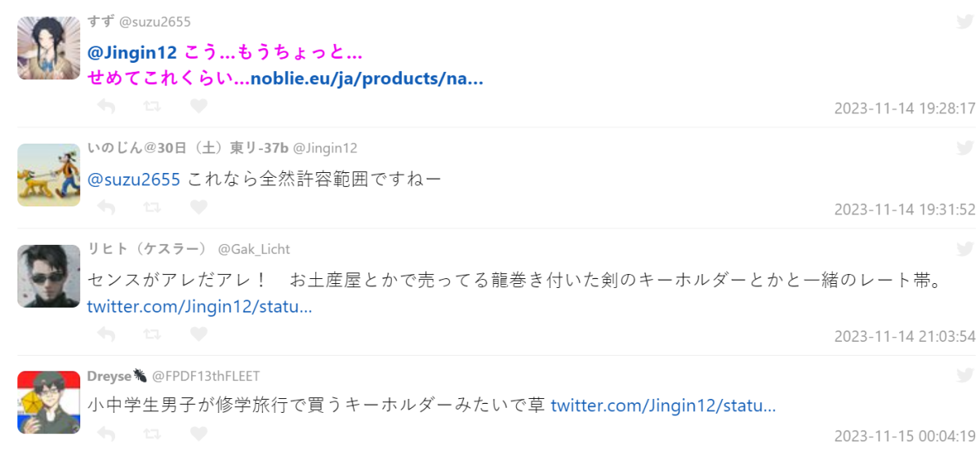This screenshot has height=461, width=980.
Task: Like suzu2655's tweet
Action: pyautogui.click(x=198, y=106)
